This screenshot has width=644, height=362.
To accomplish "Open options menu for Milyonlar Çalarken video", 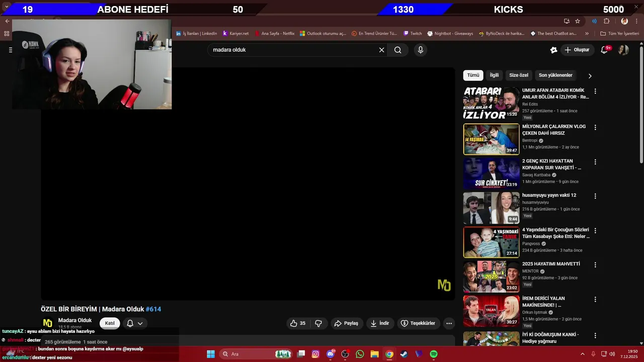I will pos(595,128).
